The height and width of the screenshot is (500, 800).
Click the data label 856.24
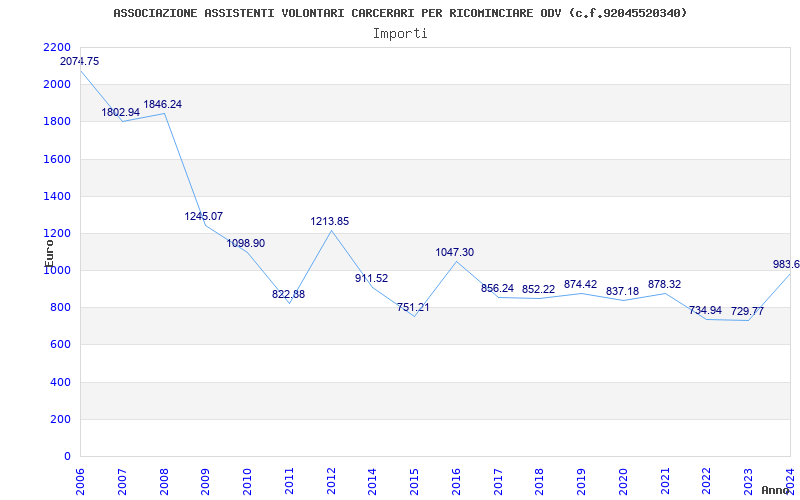tap(497, 289)
